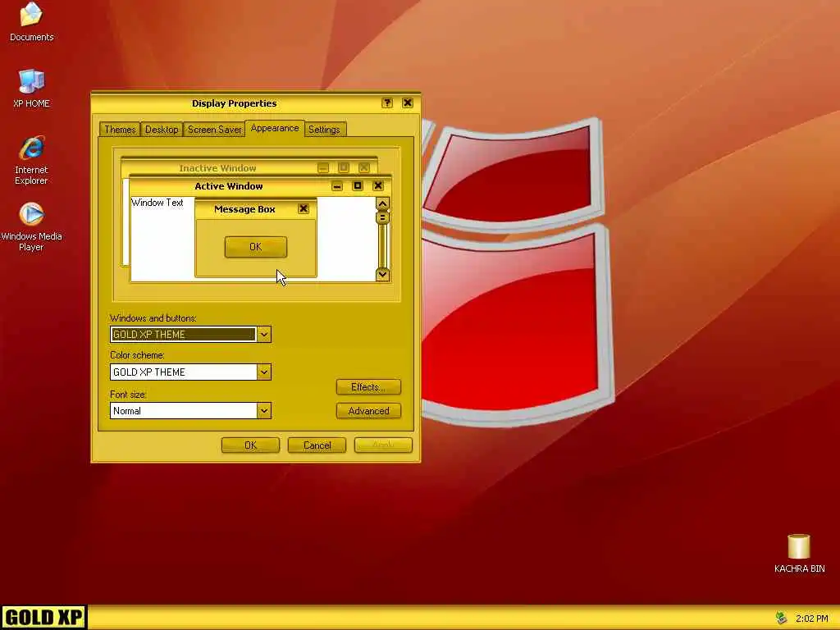Expand the Font size dropdown arrow
This screenshot has height=630, width=840.
pyautogui.click(x=264, y=410)
